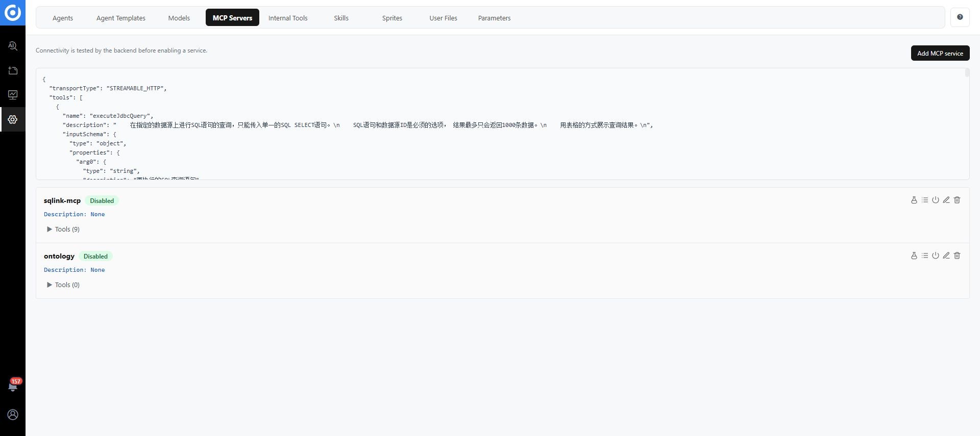Delete the sqlink-mcp service
The height and width of the screenshot is (436, 980).
(x=957, y=200)
